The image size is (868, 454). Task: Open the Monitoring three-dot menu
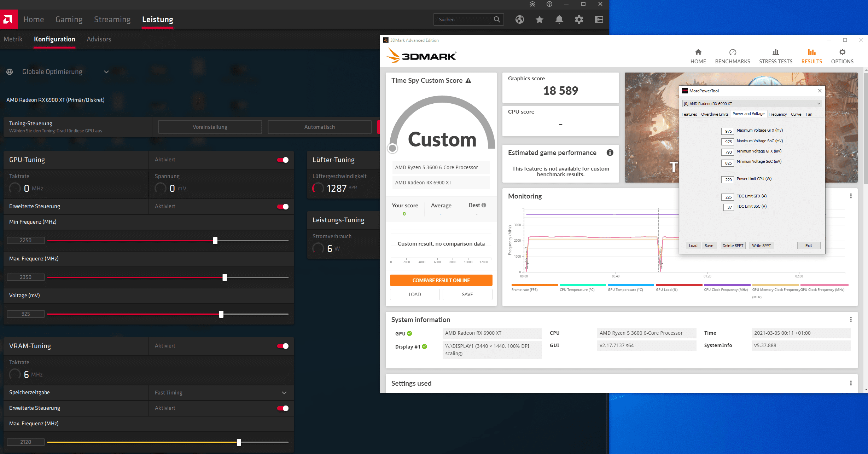coord(851,196)
